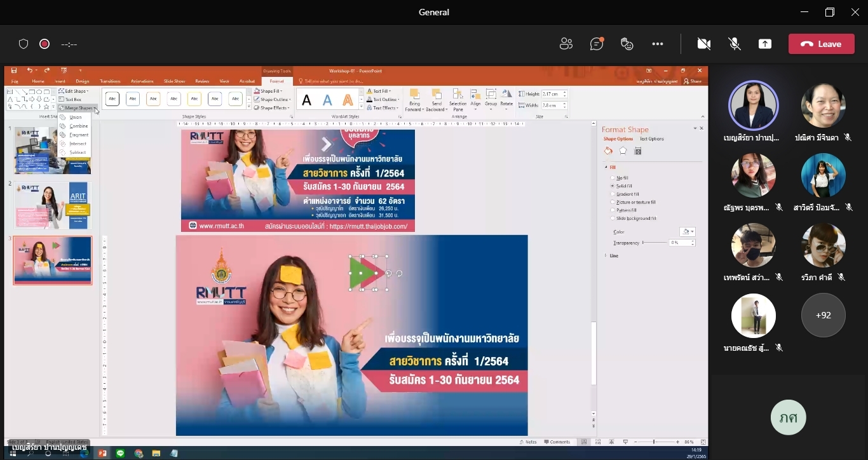Click the red recording indicator icon
This screenshot has width=868, height=460.
(44, 44)
